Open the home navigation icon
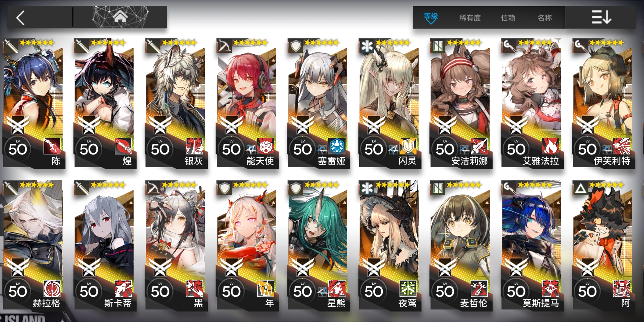644x322 pixels. pos(120,17)
